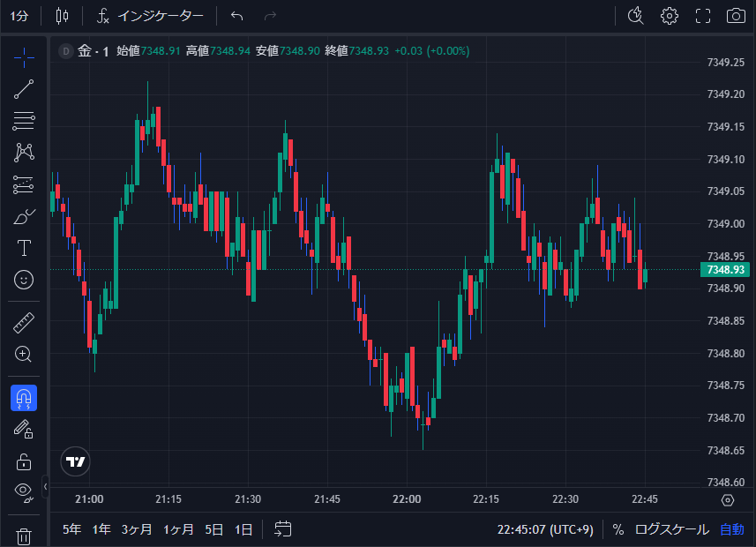756x547 pixels.
Task: Toggle 自動 auto scale
Action: point(732,529)
